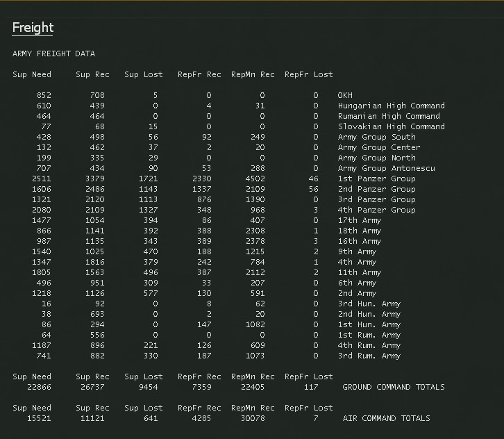Click GROUND COMMAND TOTALS label
The width and height of the screenshot is (504, 439).
(393, 387)
